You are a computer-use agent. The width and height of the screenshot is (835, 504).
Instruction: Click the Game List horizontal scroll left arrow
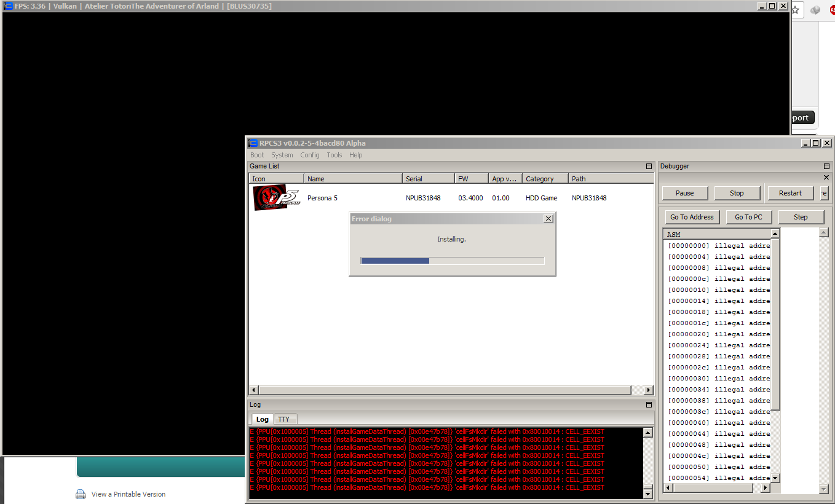tap(254, 390)
